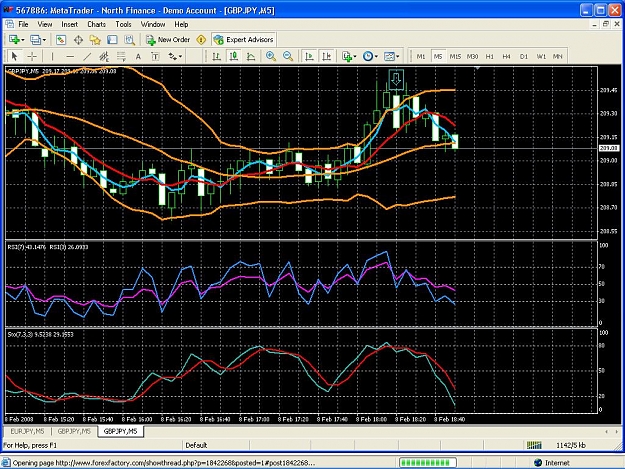The image size is (625, 469).
Task: Expand the arrows tool dropdown arrow
Action: point(181,57)
